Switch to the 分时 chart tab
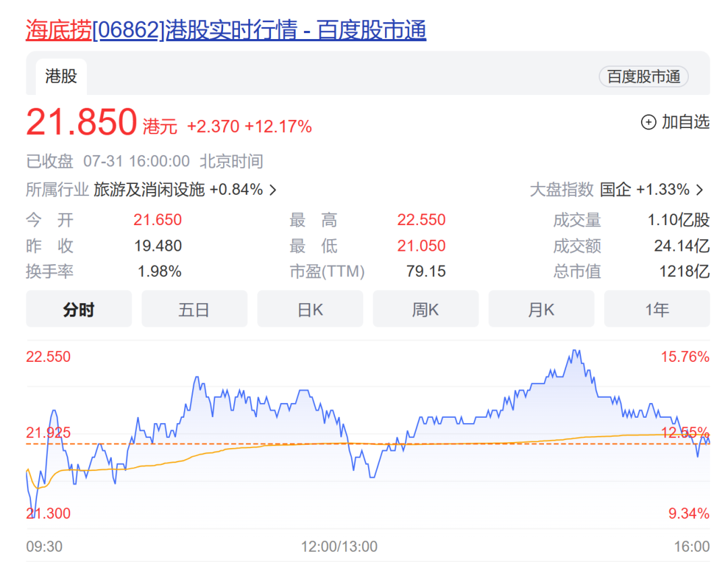Image resolution: width=728 pixels, height=562 pixels. pos(79,309)
